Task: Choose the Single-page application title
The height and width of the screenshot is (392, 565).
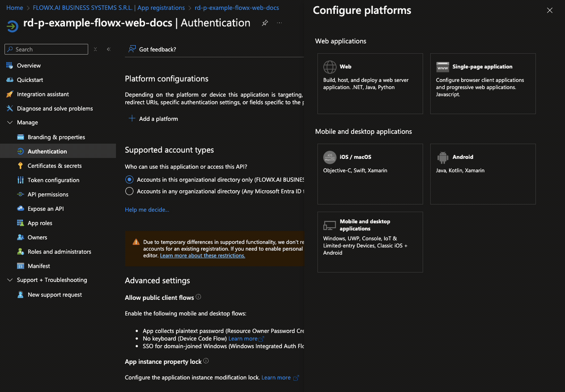Action: [482, 67]
